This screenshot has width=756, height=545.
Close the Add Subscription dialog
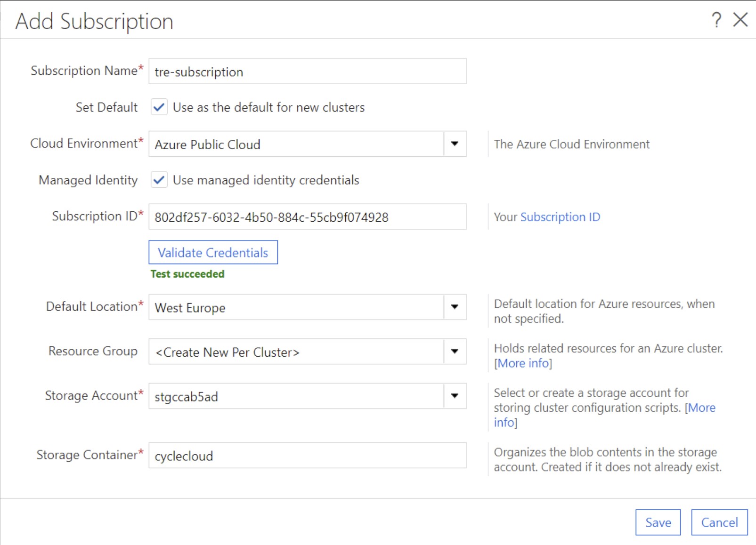point(741,20)
